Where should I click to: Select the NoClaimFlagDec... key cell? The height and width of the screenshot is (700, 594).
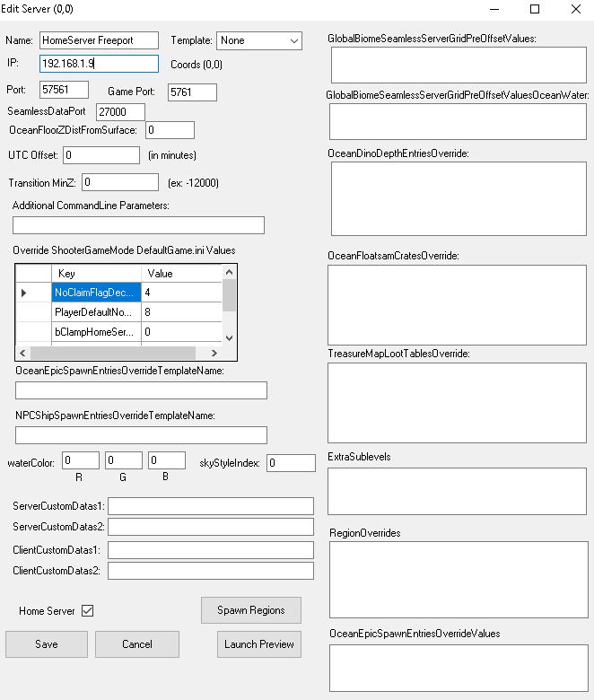coord(96,293)
